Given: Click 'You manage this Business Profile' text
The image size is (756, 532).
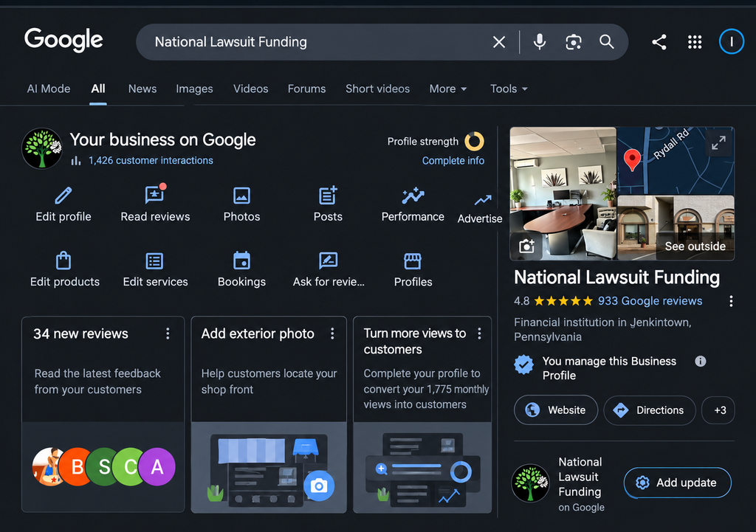Looking at the screenshot, I should 609,368.
